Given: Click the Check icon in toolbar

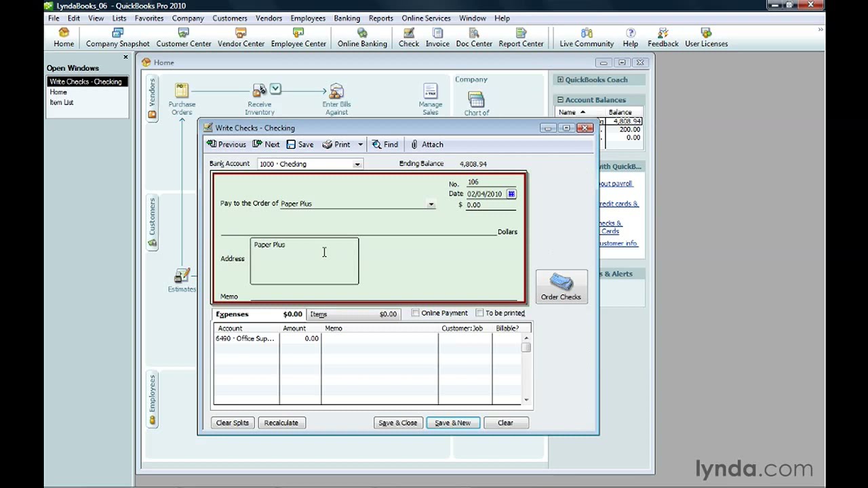Looking at the screenshot, I should pyautogui.click(x=409, y=38).
